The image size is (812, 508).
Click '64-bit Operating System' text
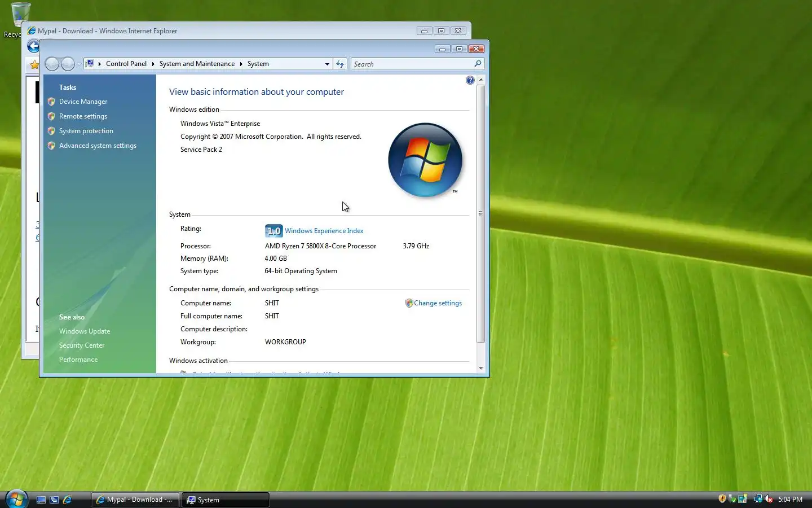click(301, 271)
